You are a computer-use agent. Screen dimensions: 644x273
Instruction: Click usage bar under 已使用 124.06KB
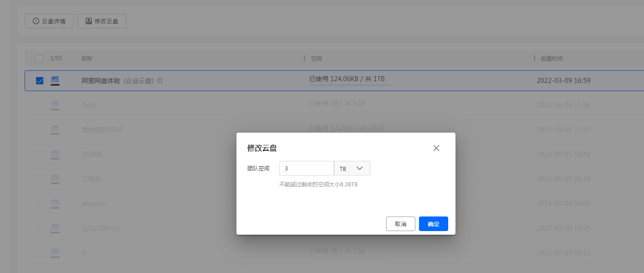(x=350, y=85)
